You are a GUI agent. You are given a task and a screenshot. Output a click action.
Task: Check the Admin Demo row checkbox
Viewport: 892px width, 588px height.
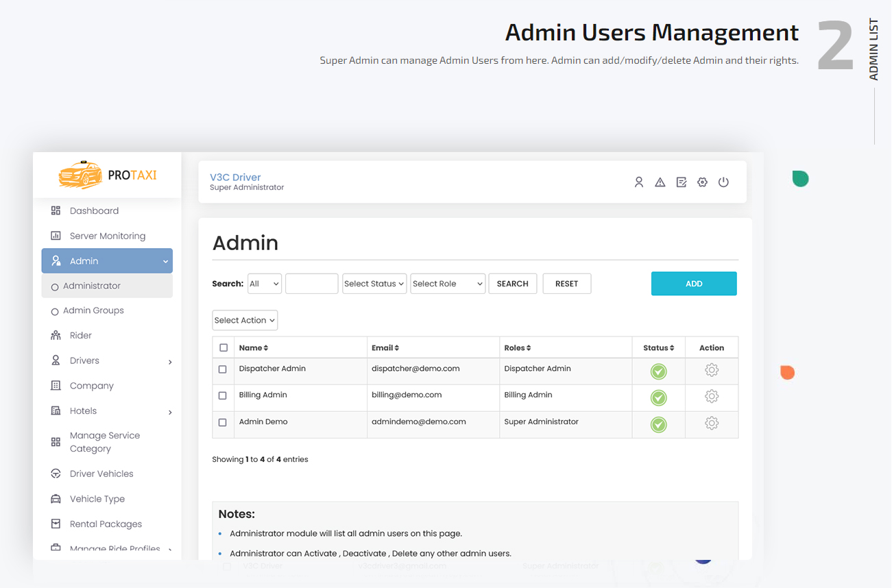[222, 422]
